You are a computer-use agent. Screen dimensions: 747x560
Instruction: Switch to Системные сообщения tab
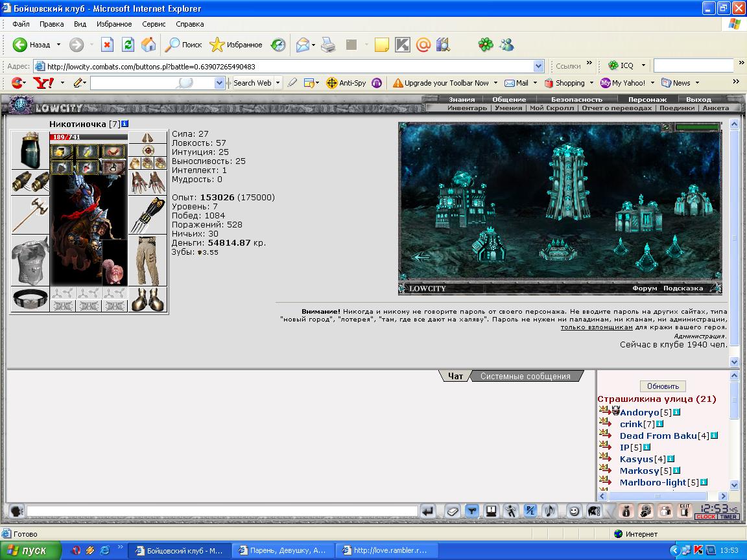525,376
